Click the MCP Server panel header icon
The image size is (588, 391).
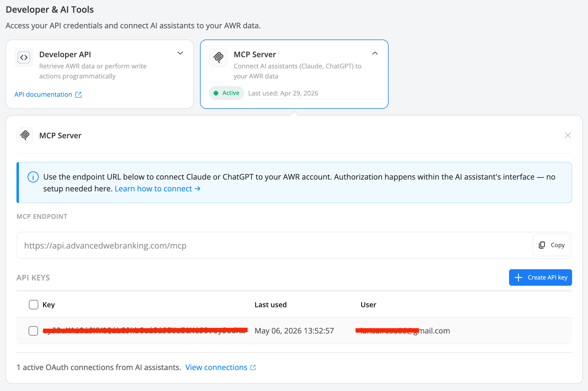pos(25,135)
